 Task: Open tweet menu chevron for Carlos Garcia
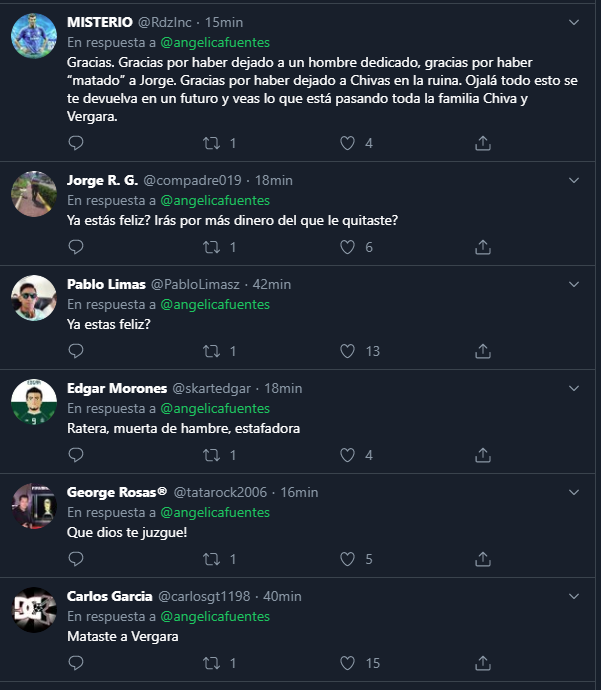[x=574, y=596]
